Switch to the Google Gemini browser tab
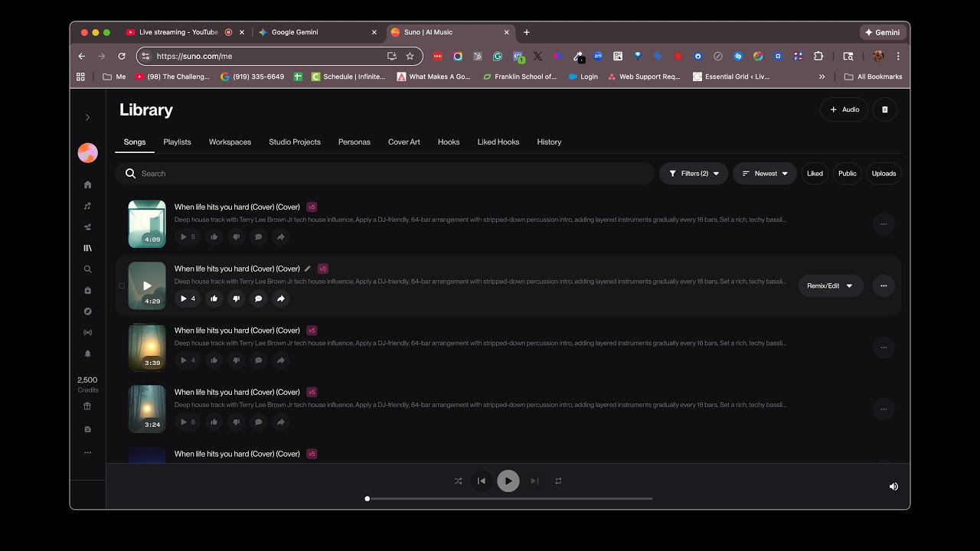Screen dimensions: 980x551 (x=316, y=32)
